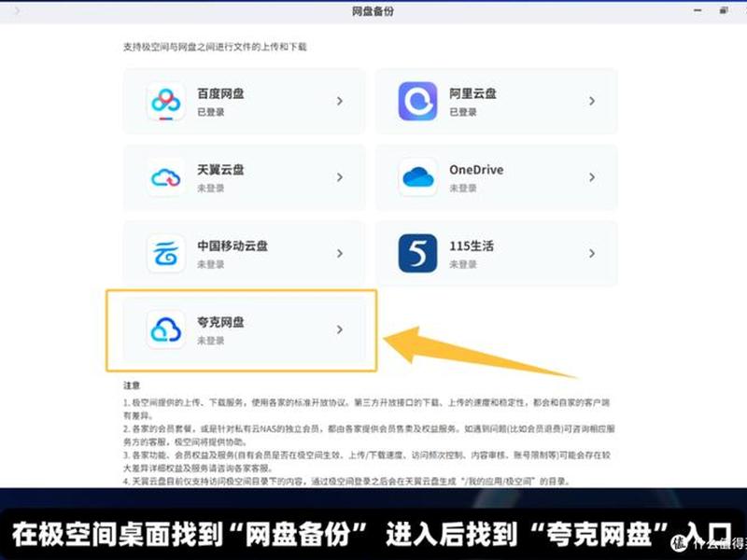This screenshot has width=747, height=560.
Task: Open the 阿里云盘 title text
Action: click(x=472, y=93)
